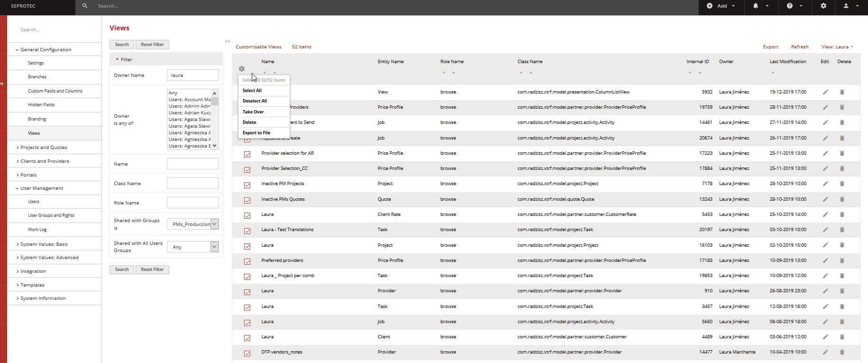Screen dimensions: 868x363
Task: Open the User Groups and Rights page
Action: pyautogui.click(x=51, y=215)
